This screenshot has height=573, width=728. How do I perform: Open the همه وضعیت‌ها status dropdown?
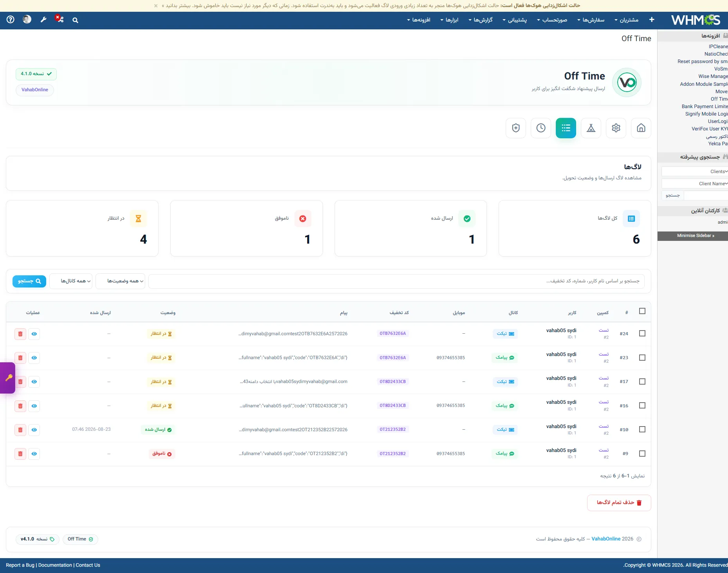121,281
